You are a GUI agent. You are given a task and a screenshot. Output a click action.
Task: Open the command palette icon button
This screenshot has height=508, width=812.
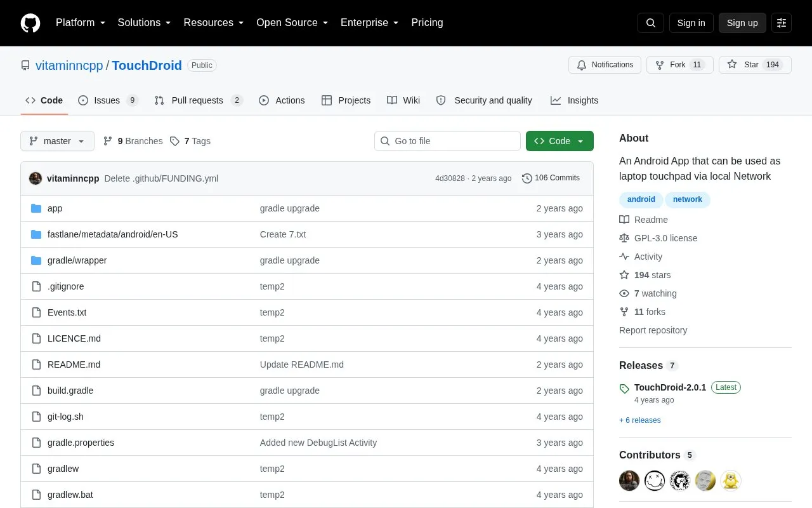(782, 23)
